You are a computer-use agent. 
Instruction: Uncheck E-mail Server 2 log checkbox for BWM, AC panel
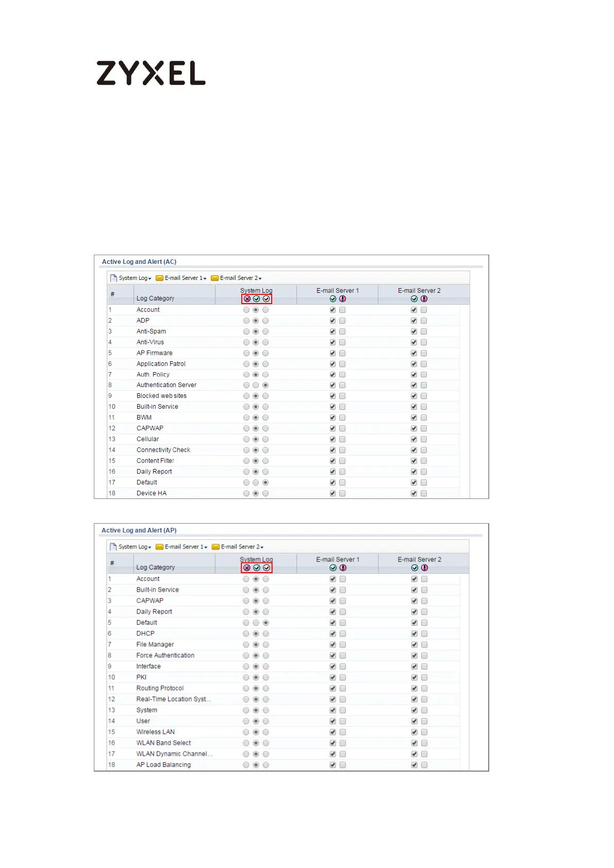[414, 418]
